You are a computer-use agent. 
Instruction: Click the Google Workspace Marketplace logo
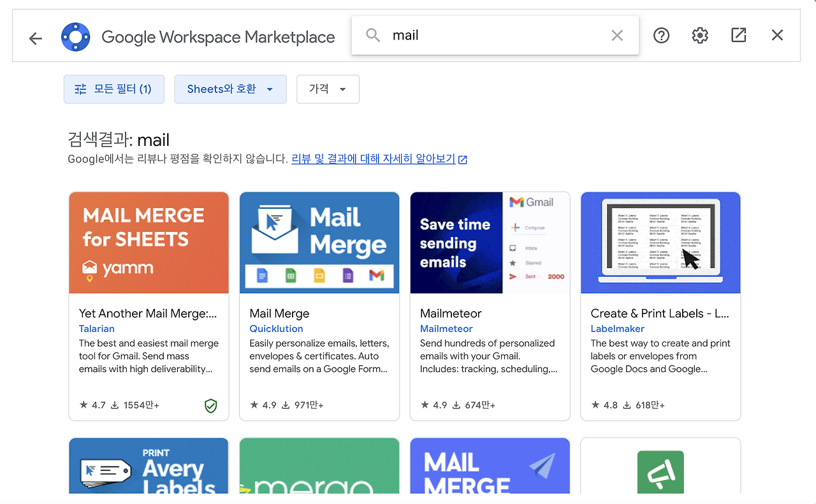76,37
